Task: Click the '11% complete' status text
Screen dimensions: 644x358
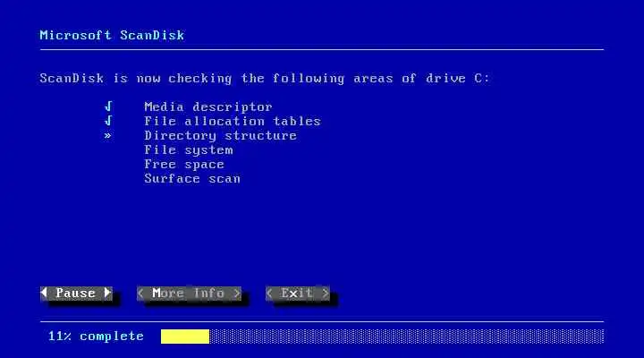Action: pyautogui.click(x=96, y=337)
